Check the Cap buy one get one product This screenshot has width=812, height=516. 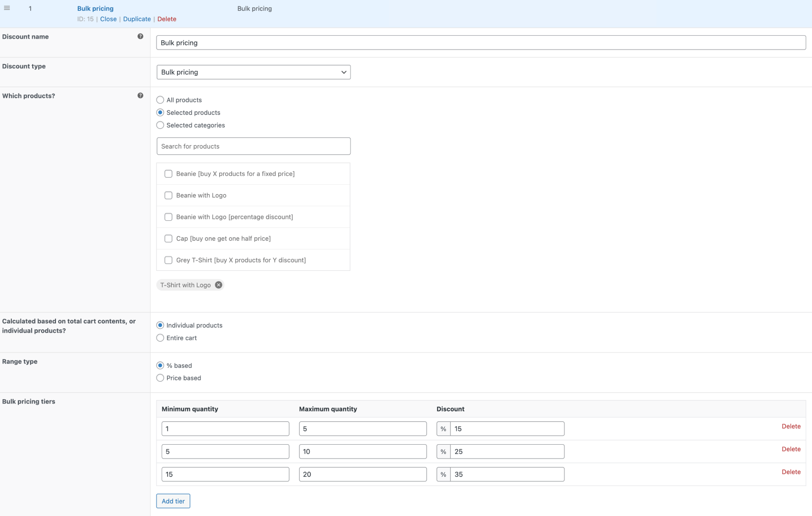coord(168,238)
